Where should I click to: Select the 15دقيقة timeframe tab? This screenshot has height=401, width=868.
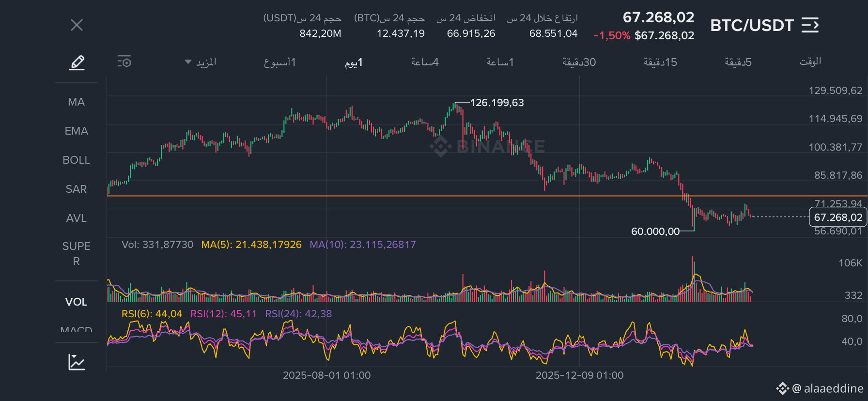(x=660, y=62)
